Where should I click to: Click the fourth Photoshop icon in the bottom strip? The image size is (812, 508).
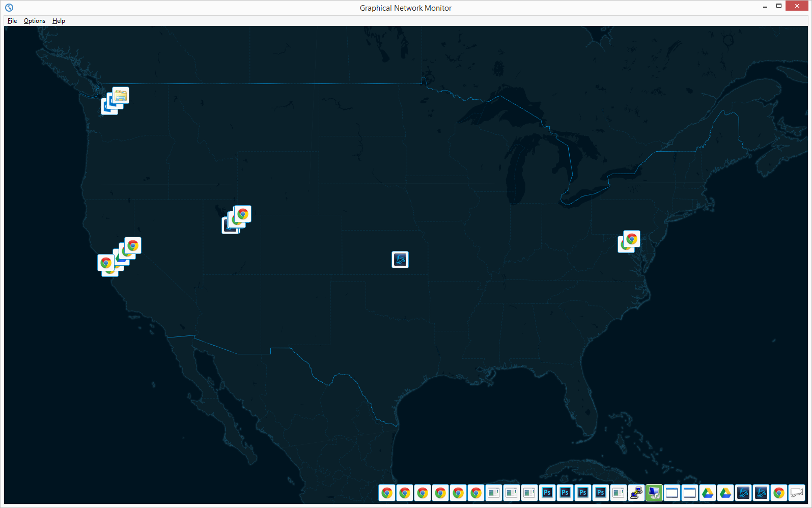click(601, 493)
